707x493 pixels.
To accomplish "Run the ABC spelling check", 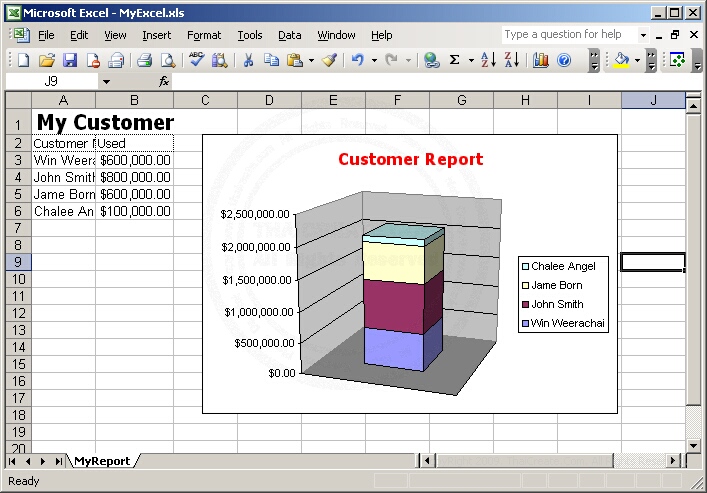I will (197, 59).
